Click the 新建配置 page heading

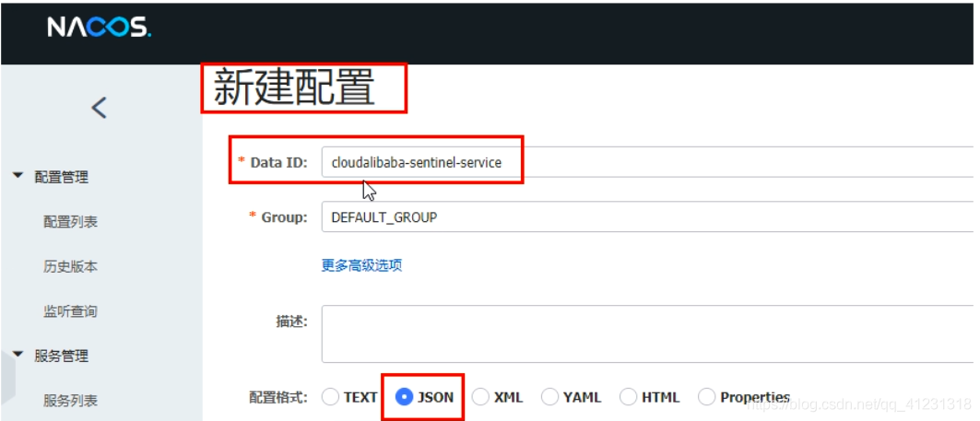coord(294,88)
